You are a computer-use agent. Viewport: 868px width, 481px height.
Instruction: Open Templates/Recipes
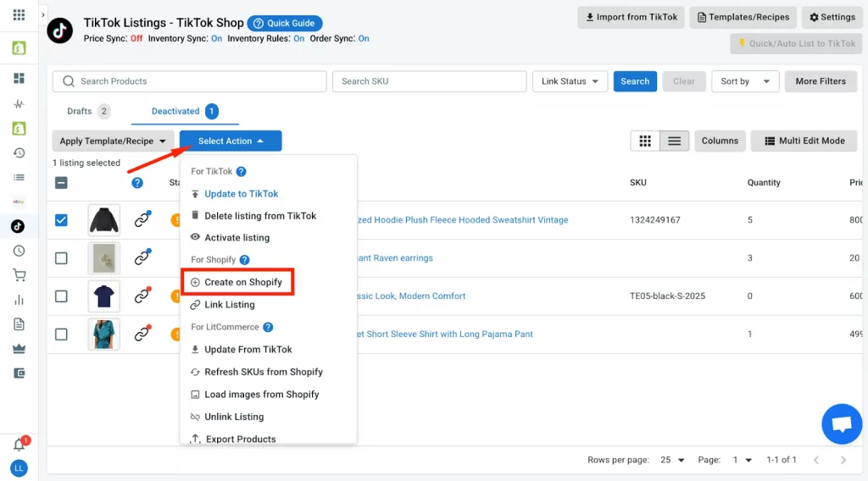[743, 17]
